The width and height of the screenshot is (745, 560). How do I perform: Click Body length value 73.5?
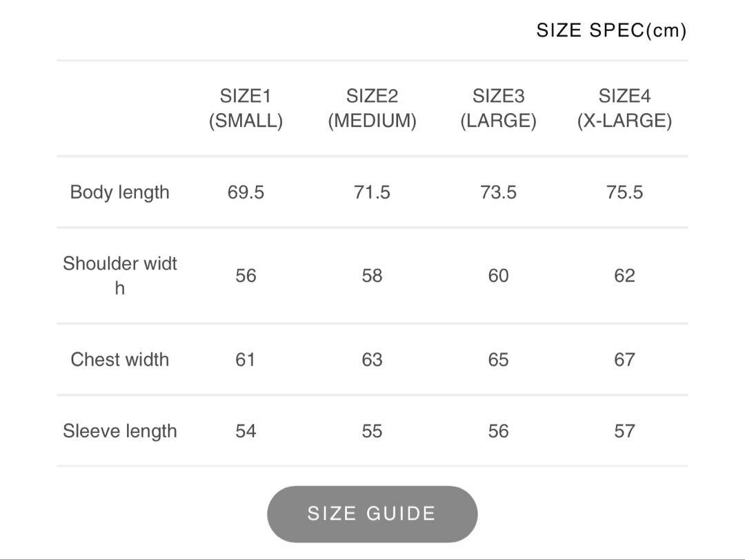coord(499,192)
